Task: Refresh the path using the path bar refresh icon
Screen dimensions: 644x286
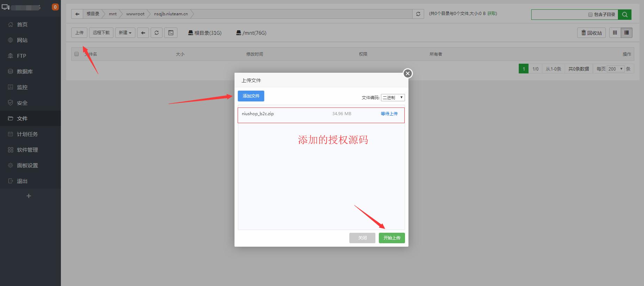Action: [x=418, y=14]
